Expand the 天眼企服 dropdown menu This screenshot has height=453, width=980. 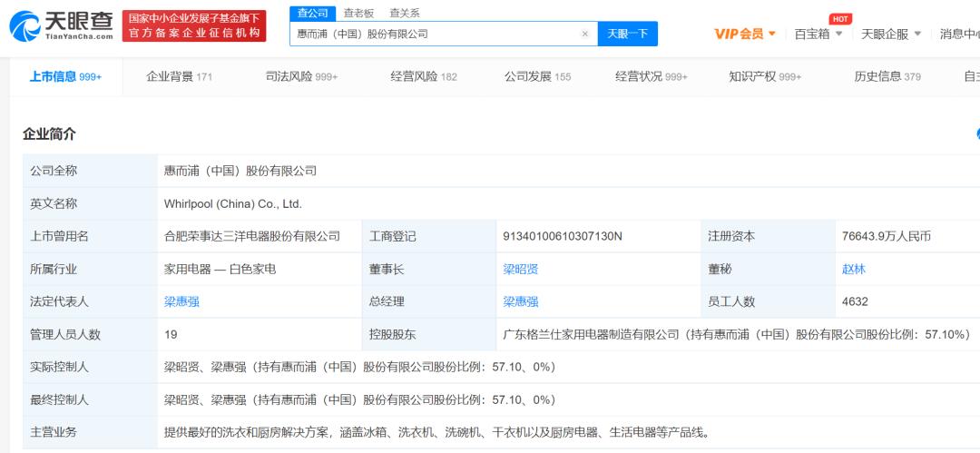891,34
